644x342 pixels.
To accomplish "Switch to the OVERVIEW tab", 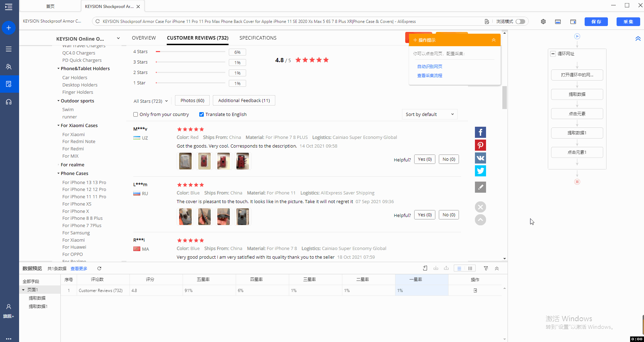I will (144, 38).
